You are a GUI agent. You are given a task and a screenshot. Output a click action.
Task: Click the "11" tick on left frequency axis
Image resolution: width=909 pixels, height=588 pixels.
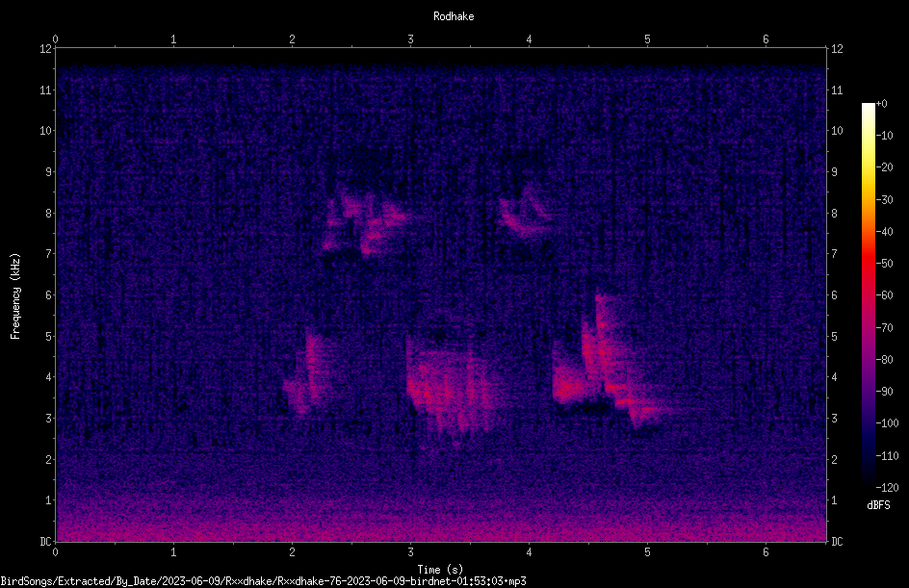[45, 89]
